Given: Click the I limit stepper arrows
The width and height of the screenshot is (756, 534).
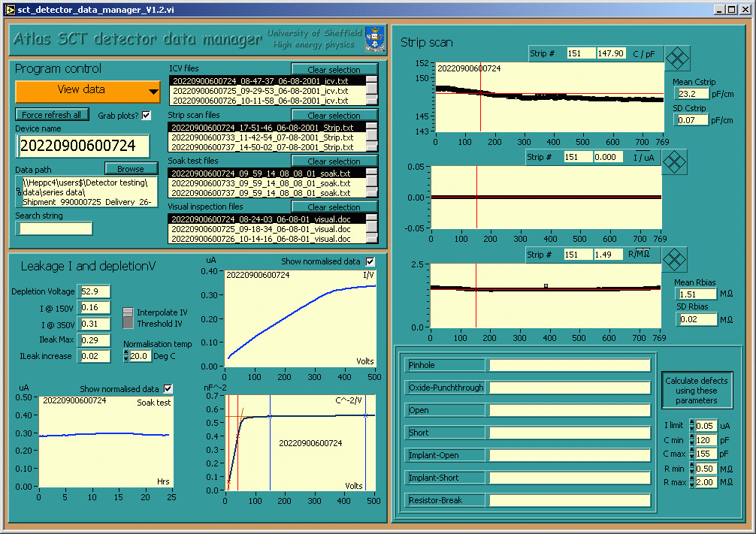Looking at the screenshot, I should (692, 425).
